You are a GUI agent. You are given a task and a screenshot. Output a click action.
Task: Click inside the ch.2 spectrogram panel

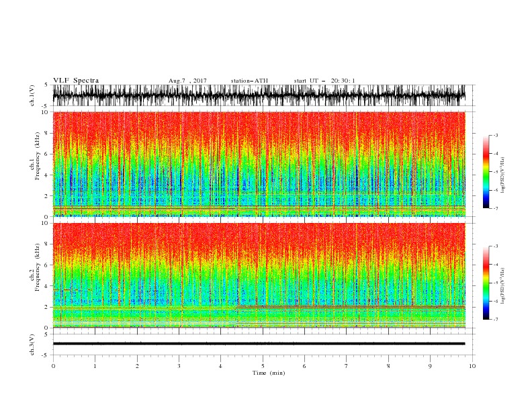(x=259, y=275)
